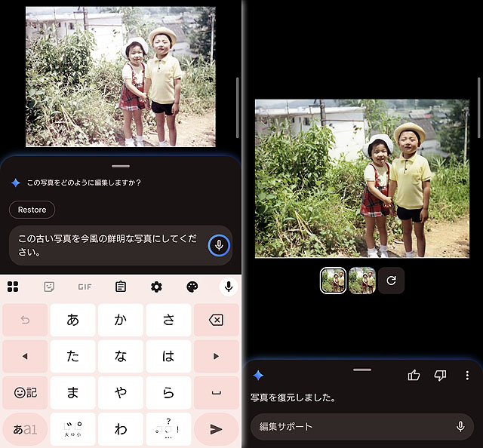Open the keyboard sticker panel
The width and height of the screenshot is (483, 448).
pos(49,287)
